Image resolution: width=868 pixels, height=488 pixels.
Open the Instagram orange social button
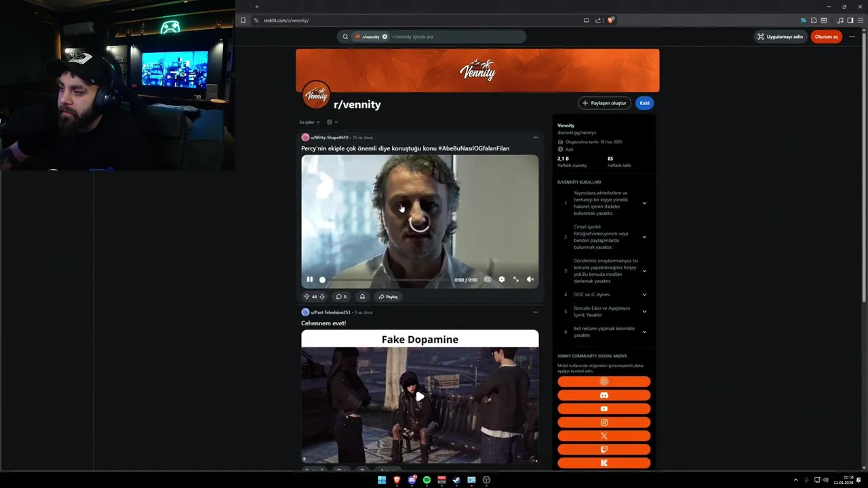pos(604,422)
